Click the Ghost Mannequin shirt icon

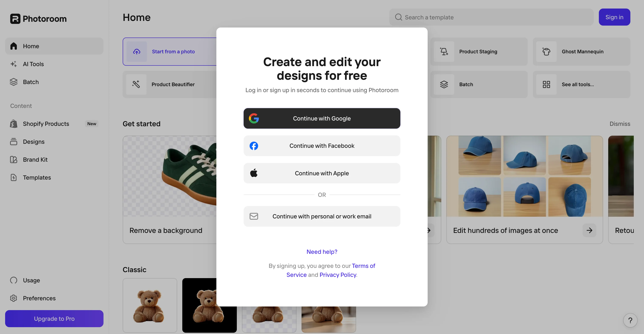click(546, 52)
